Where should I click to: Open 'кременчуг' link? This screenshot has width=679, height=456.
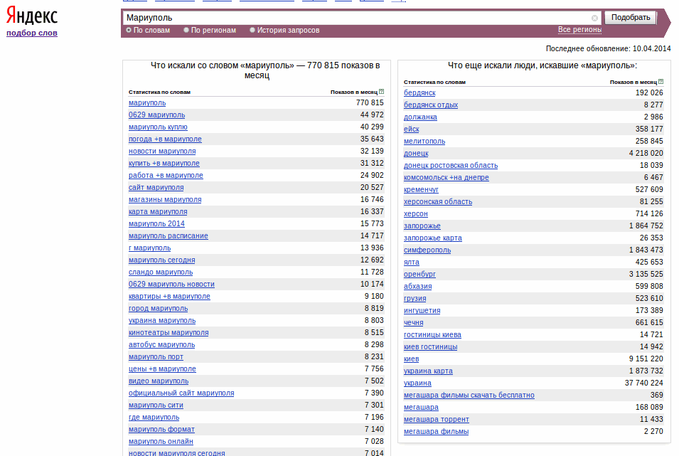click(421, 190)
